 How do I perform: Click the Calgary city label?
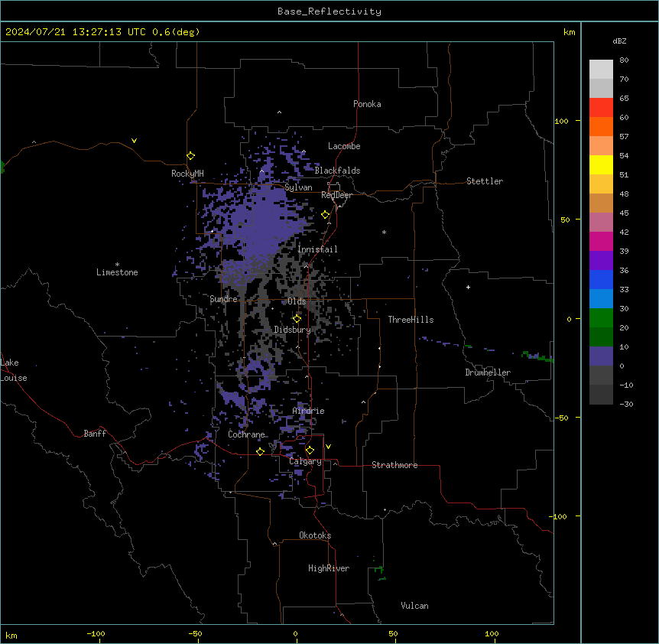pos(305,461)
